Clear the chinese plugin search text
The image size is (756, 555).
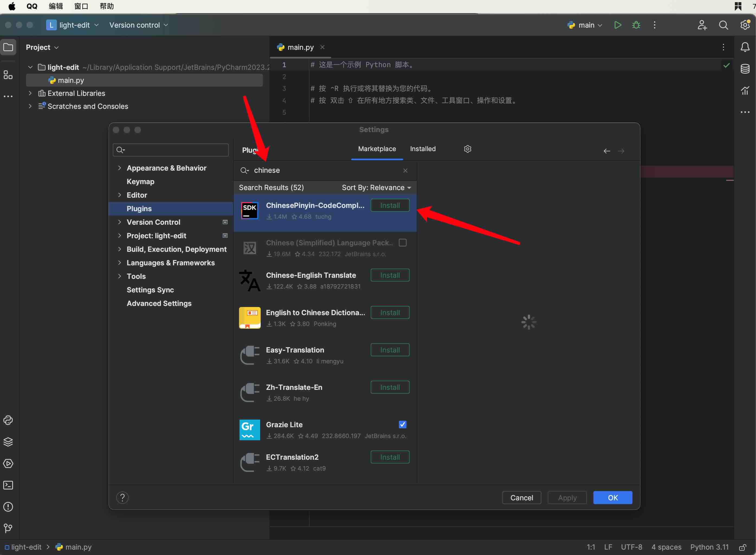point(405,171)
